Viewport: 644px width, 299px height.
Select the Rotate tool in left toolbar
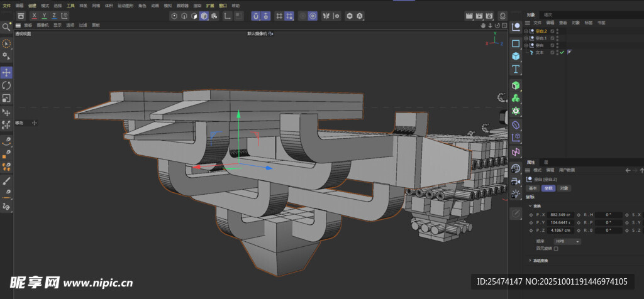[6, 85]
